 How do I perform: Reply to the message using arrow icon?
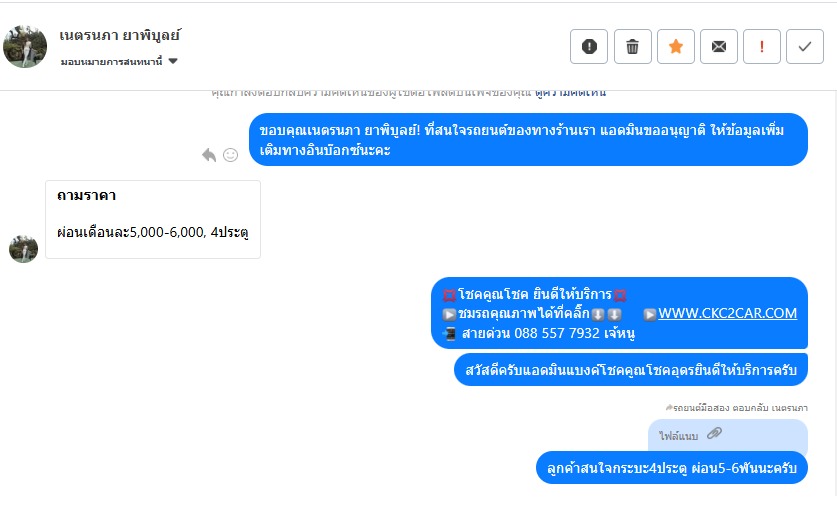pos(209,155)
